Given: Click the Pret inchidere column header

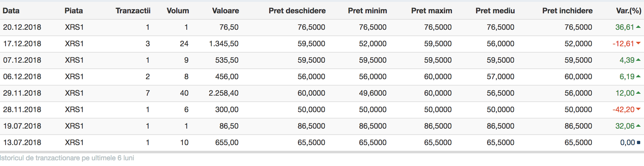Looking at the screenshot, I should tap(567, 11).
